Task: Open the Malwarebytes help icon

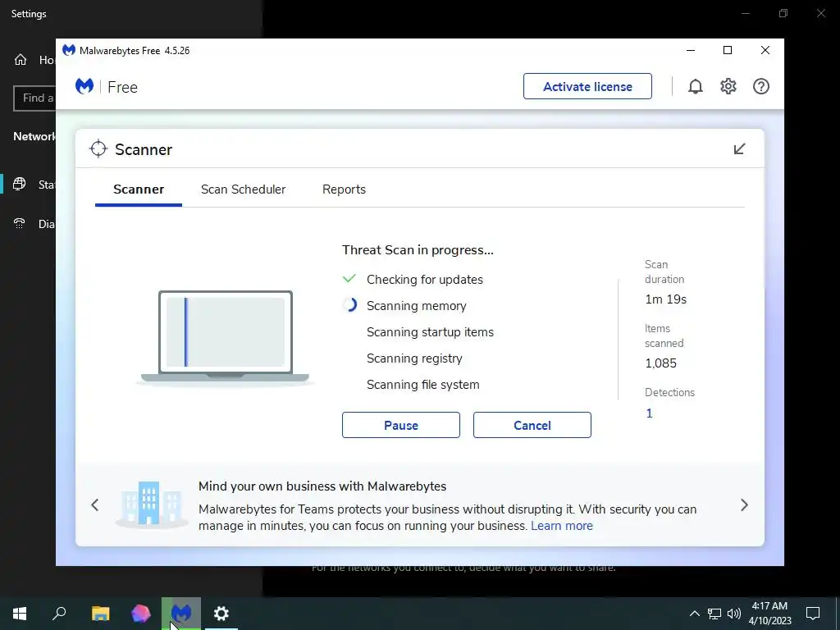Action: [760, 86]
